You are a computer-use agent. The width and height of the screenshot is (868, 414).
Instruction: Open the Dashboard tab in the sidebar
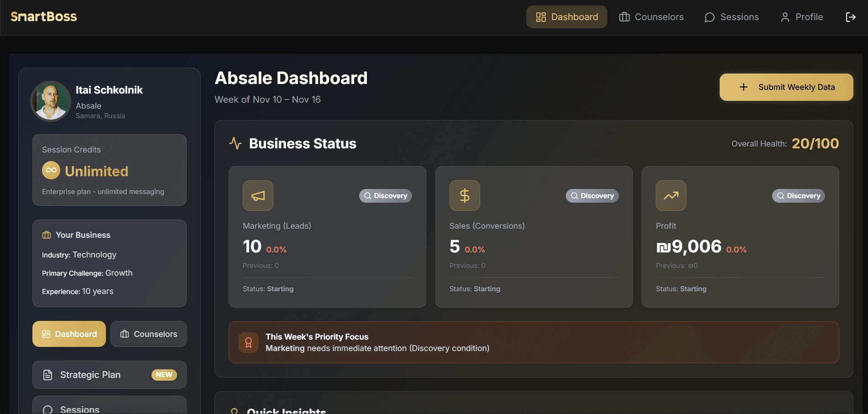pyautogui.click(x=69, y=334)
